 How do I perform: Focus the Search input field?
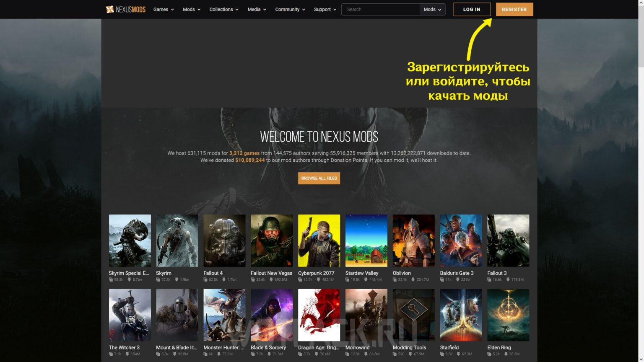click(381, 9)
